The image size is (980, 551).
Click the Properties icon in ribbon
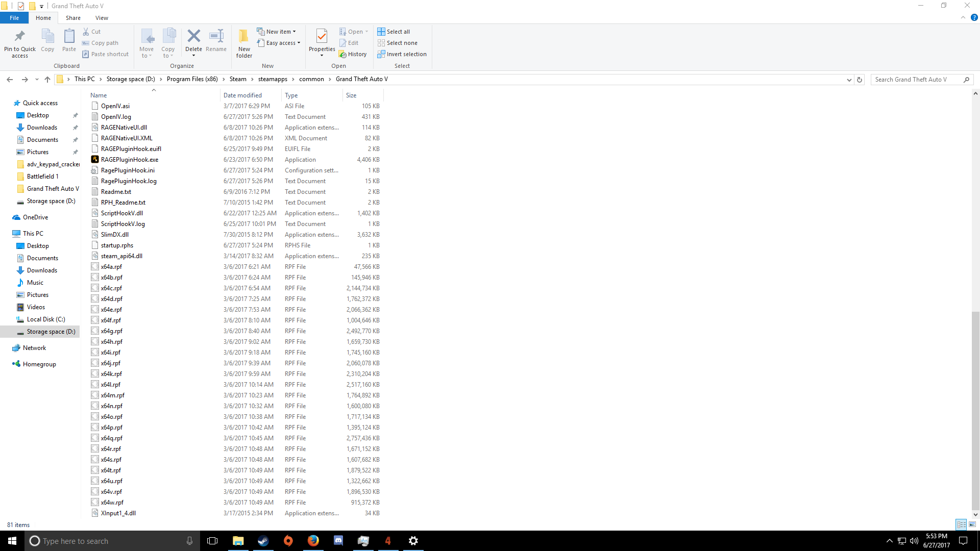pyautogui.click(x=322, y=37)
